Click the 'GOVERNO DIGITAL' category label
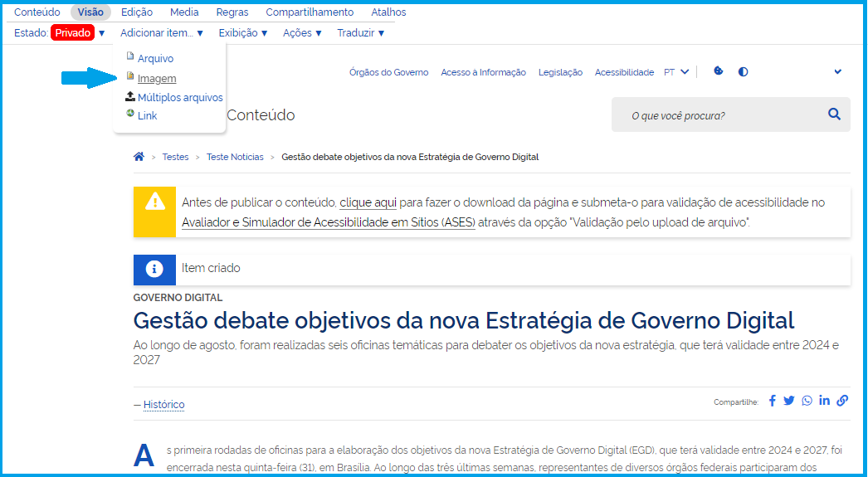Image resolution: width=868 pixels, height=477 pixels. pos(178,298)
